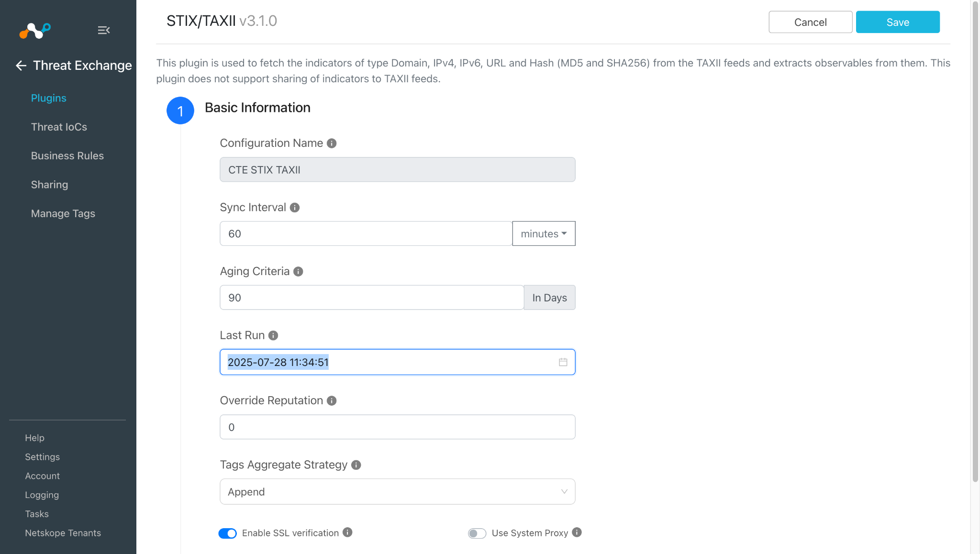Click the Last Run date field
Image resolution: width=980 pixels, height=554 pixels.
(x=398, y=362)
